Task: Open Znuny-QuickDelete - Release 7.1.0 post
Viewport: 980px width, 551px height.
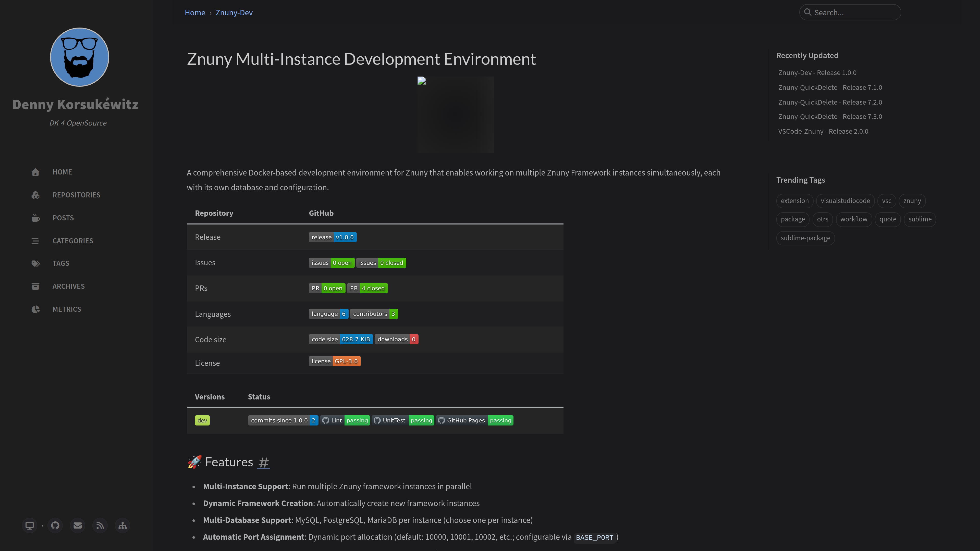Action: [x=830, y=87]
